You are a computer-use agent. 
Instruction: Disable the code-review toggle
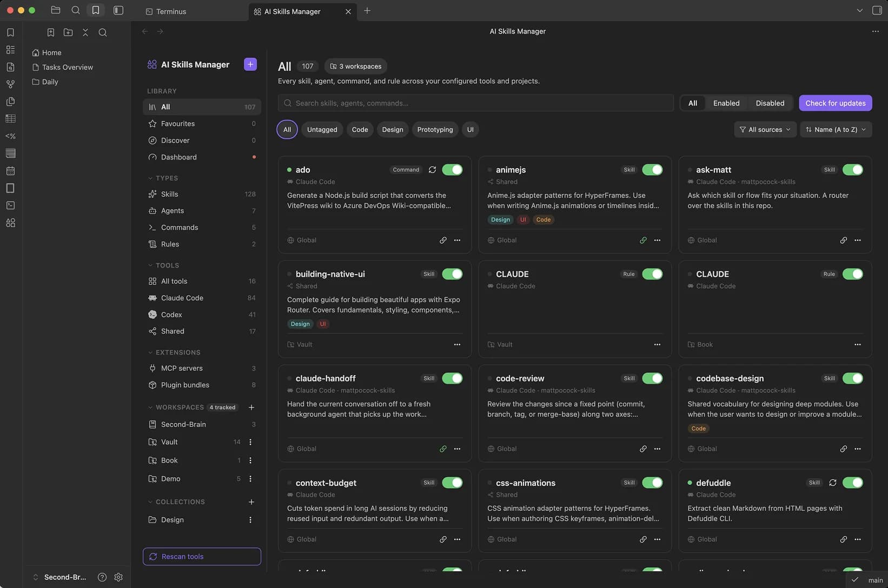pos(652,378)
